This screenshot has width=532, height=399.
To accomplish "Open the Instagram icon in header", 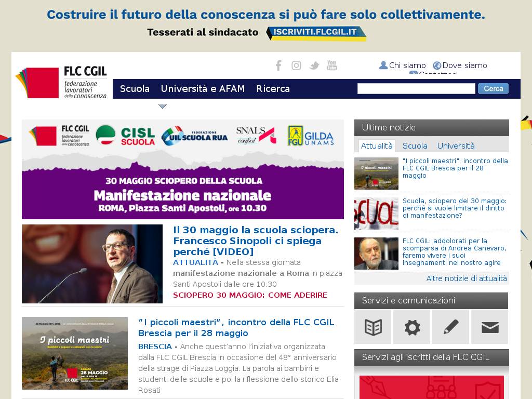I will point(296,65).
